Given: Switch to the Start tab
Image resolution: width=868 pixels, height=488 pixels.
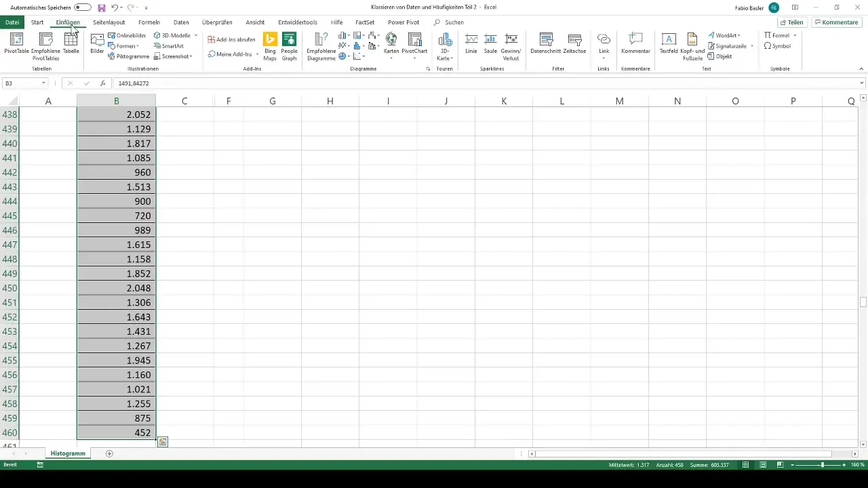Looking at the screenshot, I should (37, 22).
